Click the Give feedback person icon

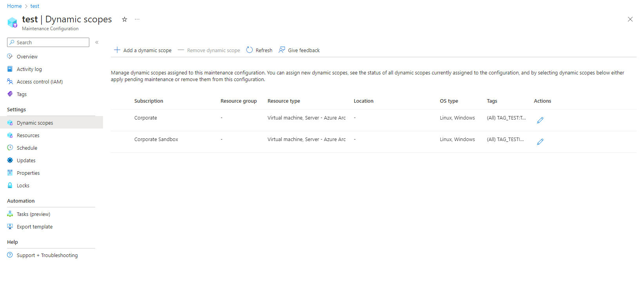(282, 50)
